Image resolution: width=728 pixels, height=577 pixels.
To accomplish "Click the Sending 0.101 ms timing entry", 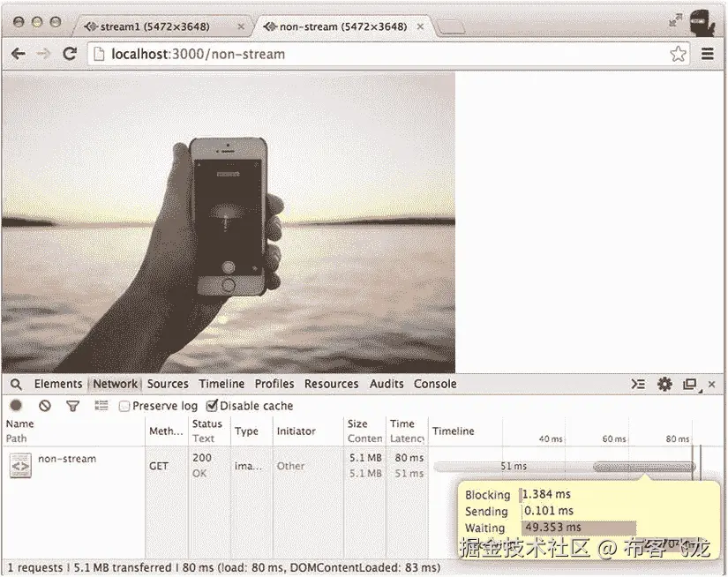I will [519, 511].
